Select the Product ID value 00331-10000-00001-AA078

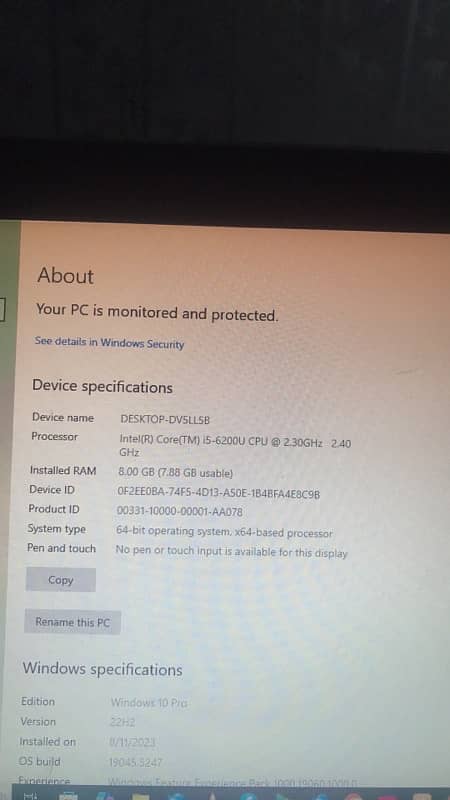click(180, 512)
